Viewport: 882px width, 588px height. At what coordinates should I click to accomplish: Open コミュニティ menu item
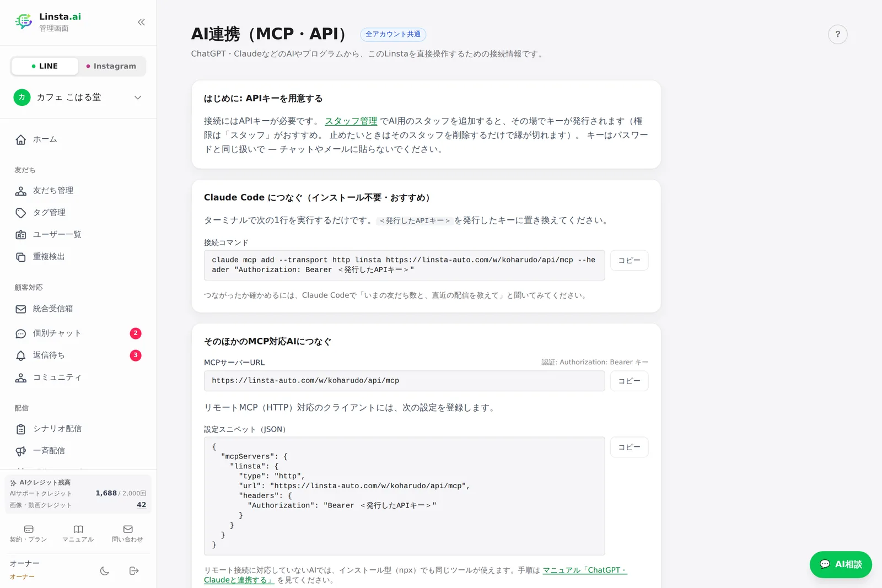tap(78, 377)
